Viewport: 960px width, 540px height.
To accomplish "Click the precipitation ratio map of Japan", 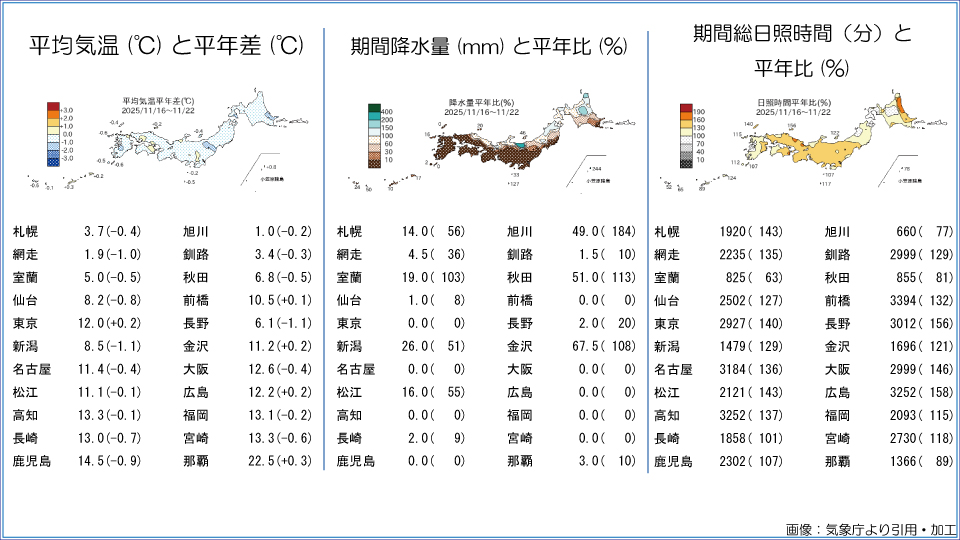I will tap(500, 145).
